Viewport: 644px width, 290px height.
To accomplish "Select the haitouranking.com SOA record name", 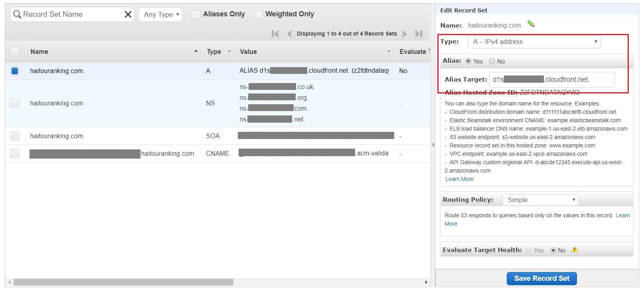I will [x=57, y=136].
